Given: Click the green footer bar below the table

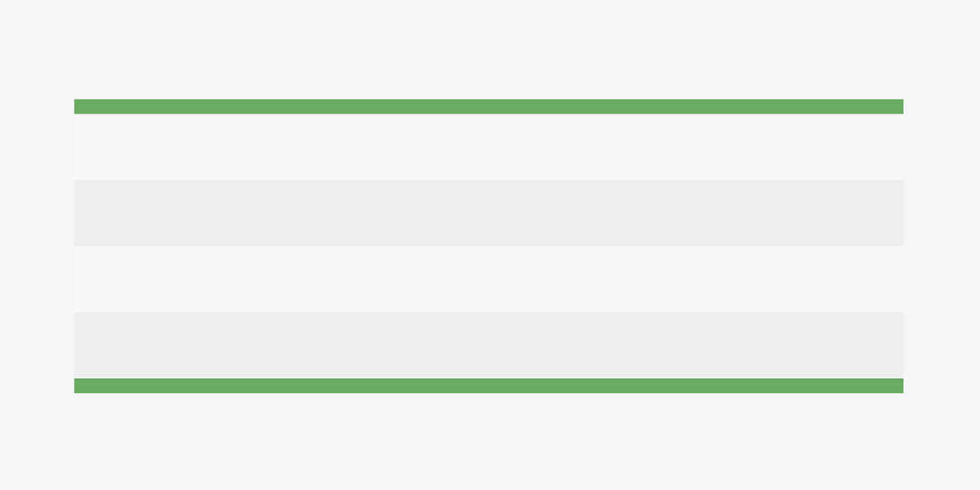Looking at the screenshot, I should pyautogui.click(x=488, y=385).
